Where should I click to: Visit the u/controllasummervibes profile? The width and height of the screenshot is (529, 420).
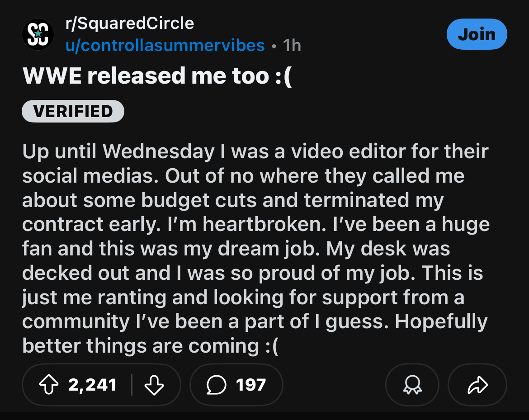point(165,45)
